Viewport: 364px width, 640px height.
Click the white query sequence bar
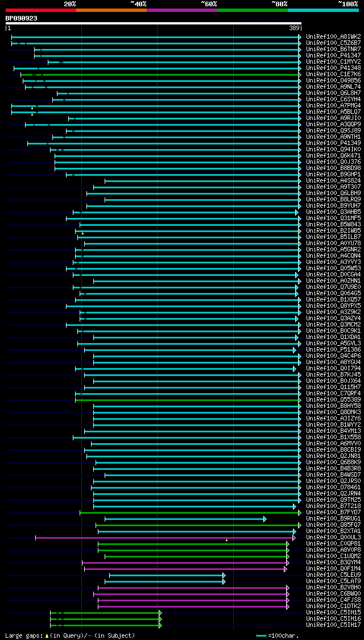[x=154, y=23]
